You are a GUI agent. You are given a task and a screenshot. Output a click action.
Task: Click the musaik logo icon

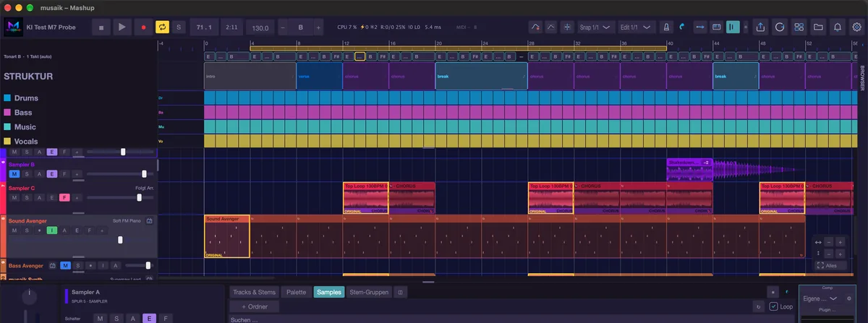coord(13,27)
